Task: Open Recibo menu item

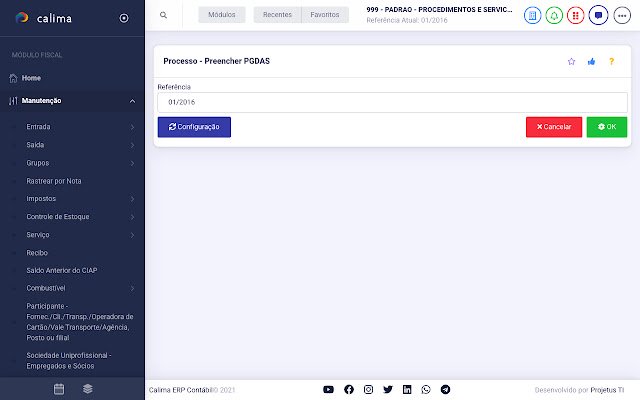Action: click(37, 253)
